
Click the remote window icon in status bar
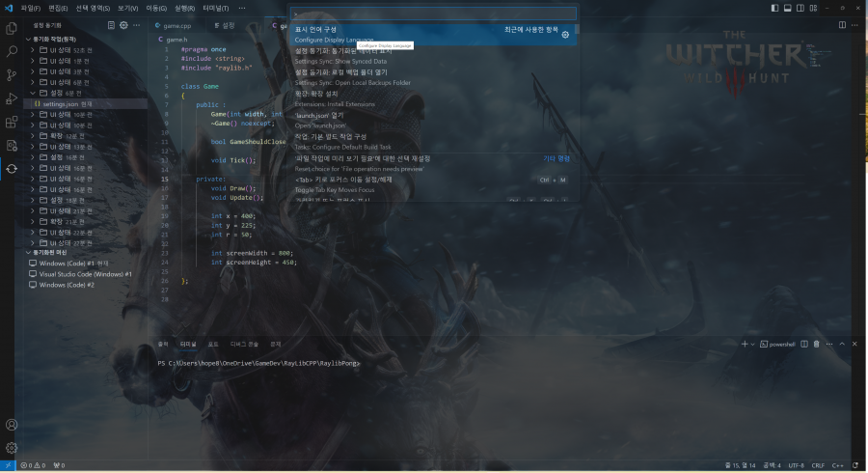point(8,465)
